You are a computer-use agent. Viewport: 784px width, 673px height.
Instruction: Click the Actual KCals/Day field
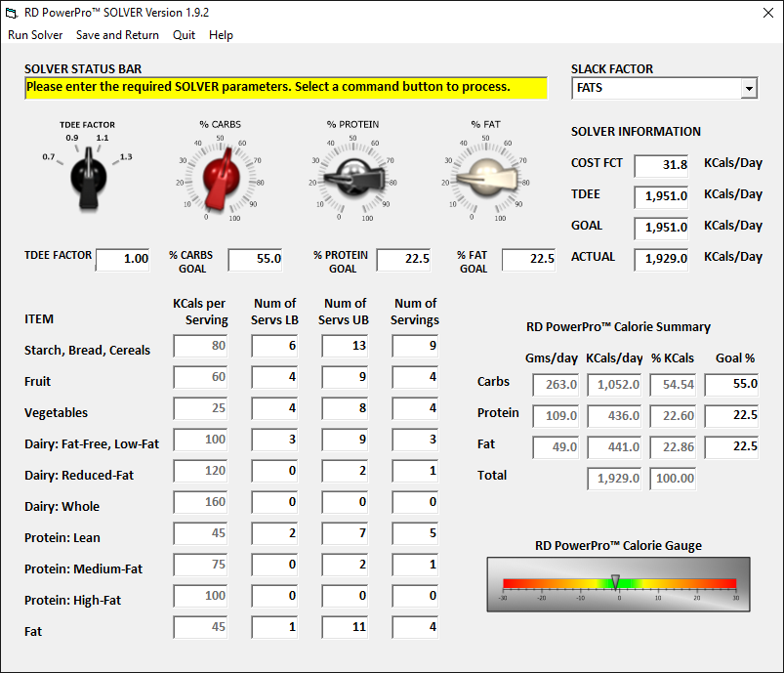[662, 259]
